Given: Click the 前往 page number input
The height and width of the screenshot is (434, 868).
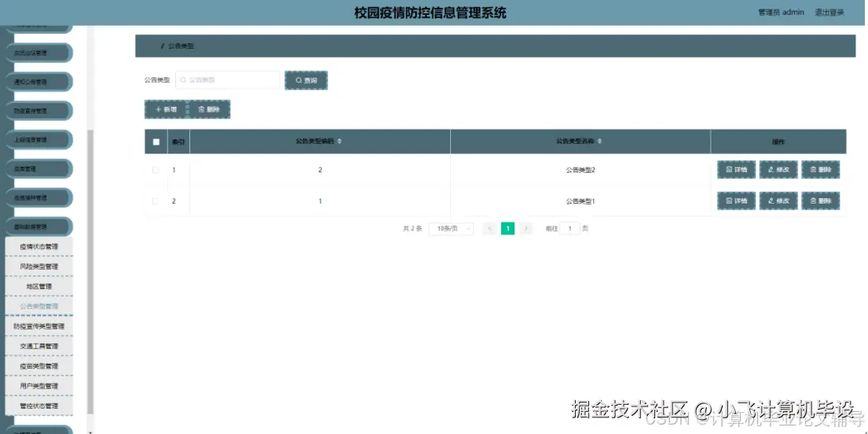Looking at the screenshot, I should coord(570,228).
